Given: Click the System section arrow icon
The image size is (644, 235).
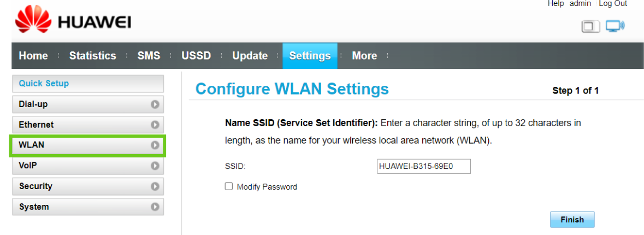Looking at the screenshot, I should point(155,207).
